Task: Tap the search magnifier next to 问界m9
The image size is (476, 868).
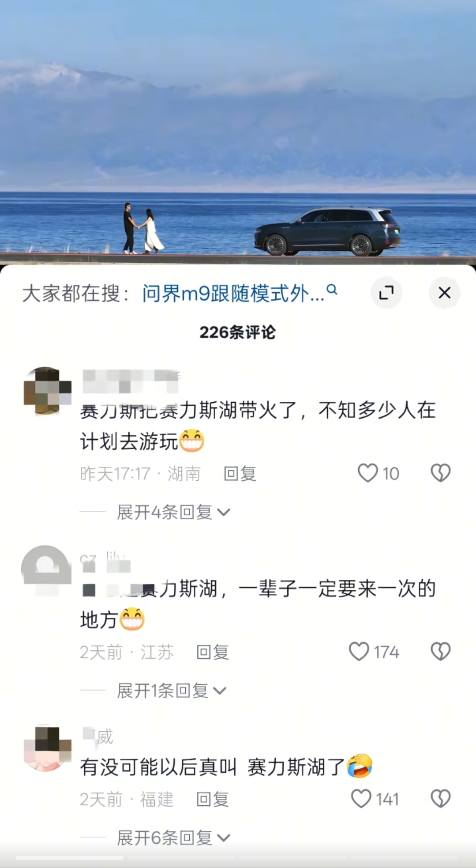Action: pyautogui.click(x=332, y=290)
